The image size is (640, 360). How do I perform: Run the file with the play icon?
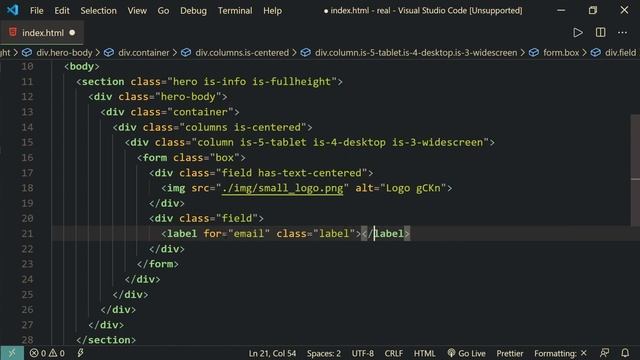point(578,33)
